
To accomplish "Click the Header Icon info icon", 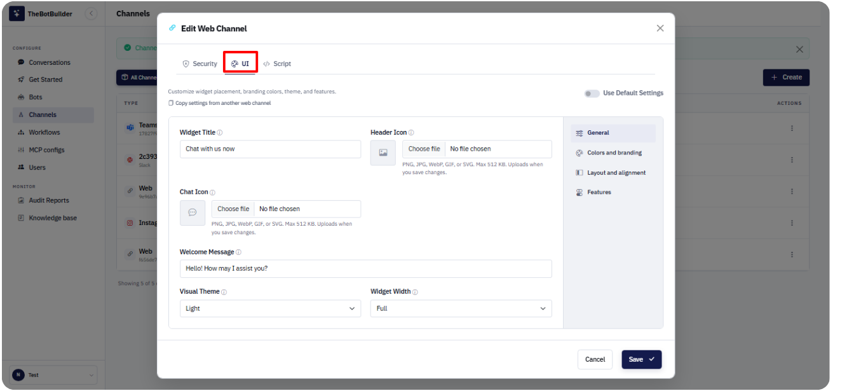I will coord(411,133).
